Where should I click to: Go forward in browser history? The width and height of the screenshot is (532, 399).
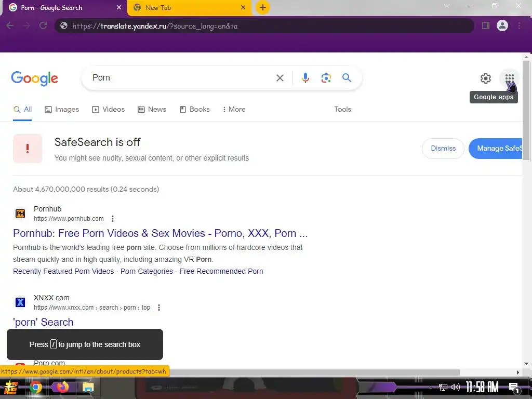pos(26,26)
